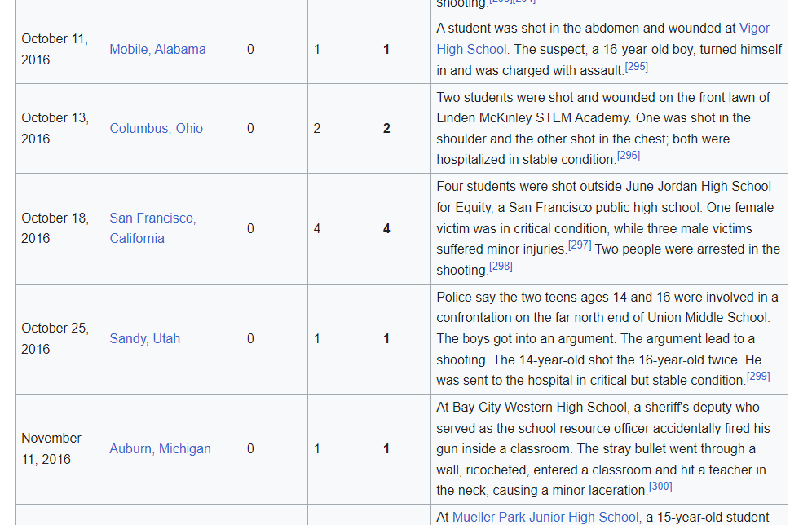
Task: Open citation reference [297]
Action: (x=580, y=245)
